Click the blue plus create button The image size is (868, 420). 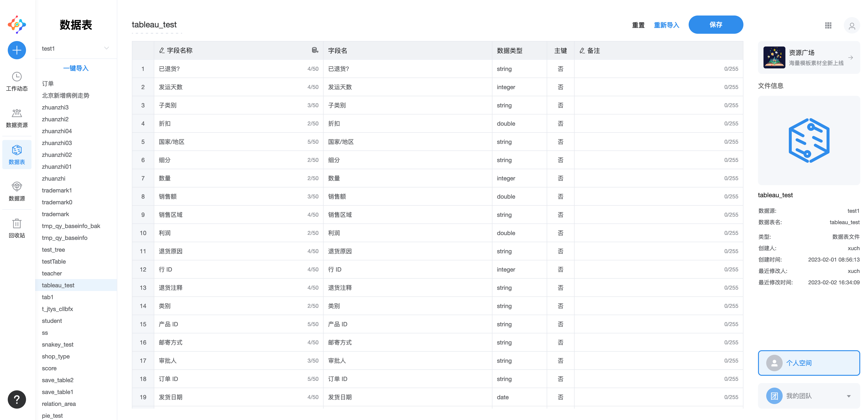(x=17, y=50)
